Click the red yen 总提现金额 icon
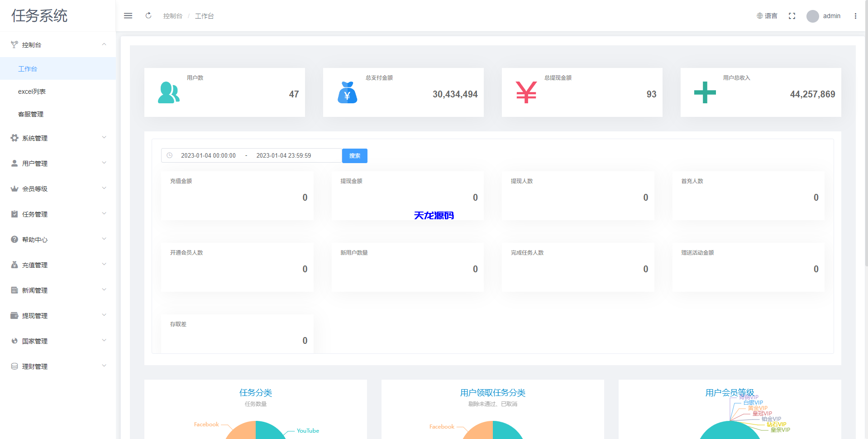The image size is (868, 439). pos(526,92)
